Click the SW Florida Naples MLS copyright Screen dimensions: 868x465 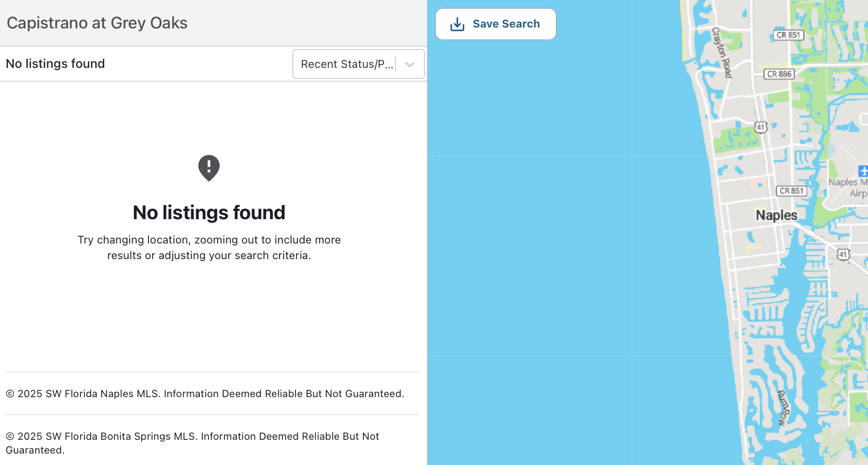(205, 394)
